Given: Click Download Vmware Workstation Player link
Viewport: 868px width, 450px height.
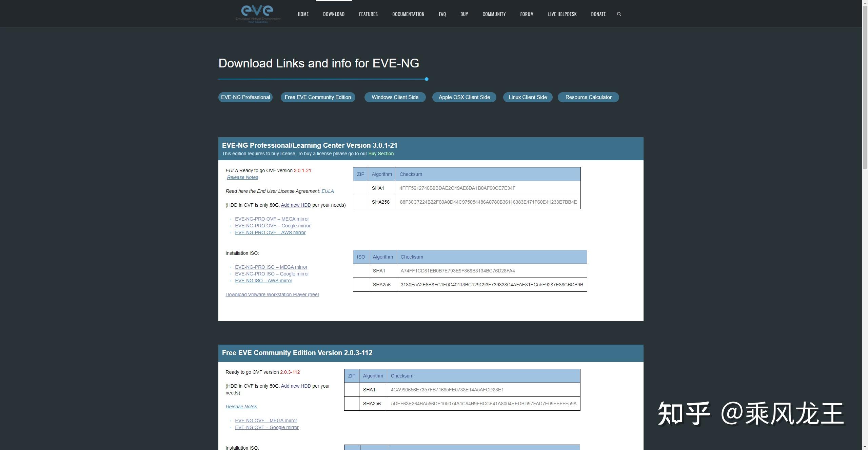Looking at the screenshot, I should [272, 295].
